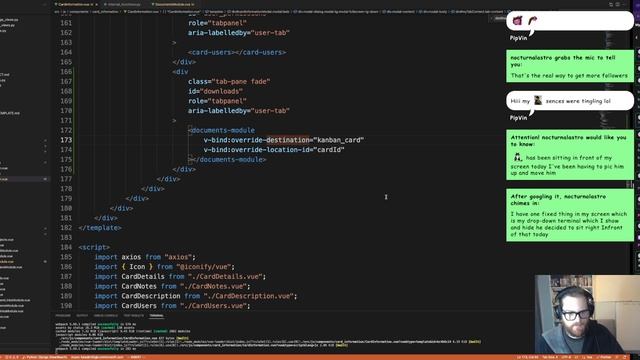
Task: Open the Vue language mode selector in status bar
Action: [x=589, y=357]
